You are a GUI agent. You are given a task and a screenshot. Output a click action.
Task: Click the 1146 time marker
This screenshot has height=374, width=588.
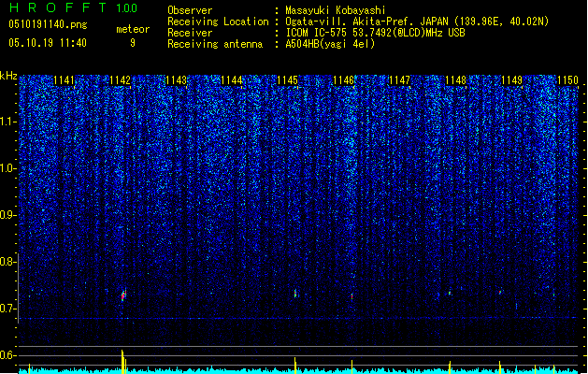(344, 80)
